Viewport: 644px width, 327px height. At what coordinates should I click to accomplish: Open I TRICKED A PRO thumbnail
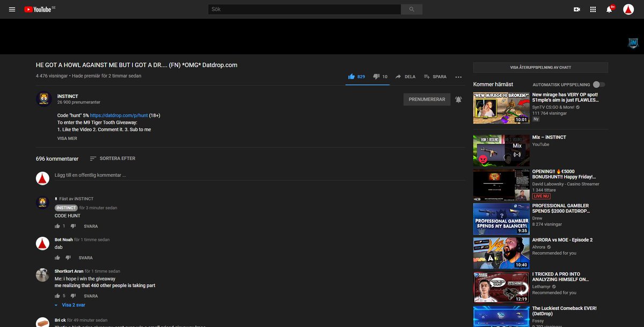[x=501, y=287]
